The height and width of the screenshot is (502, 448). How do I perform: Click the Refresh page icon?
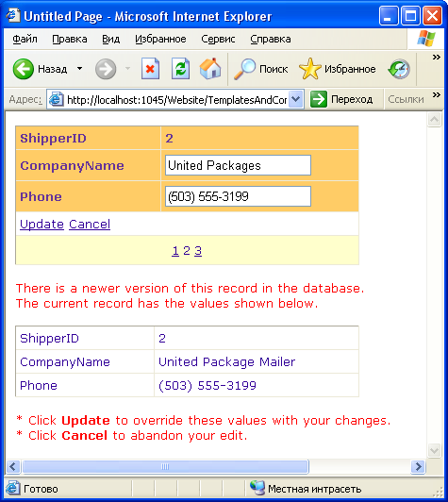180,69
